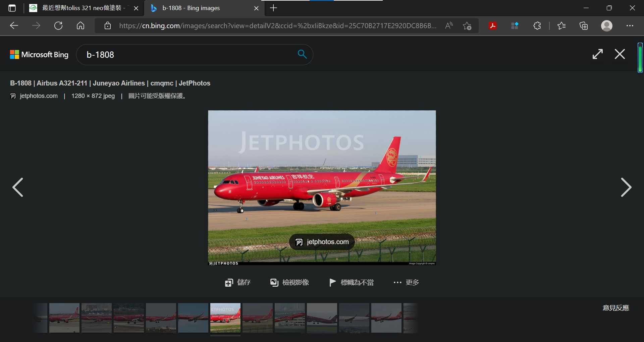This screenshot has width=644, height=342.
Task: Run visual search with 檢視影像
Action: (x=290, y=283)
